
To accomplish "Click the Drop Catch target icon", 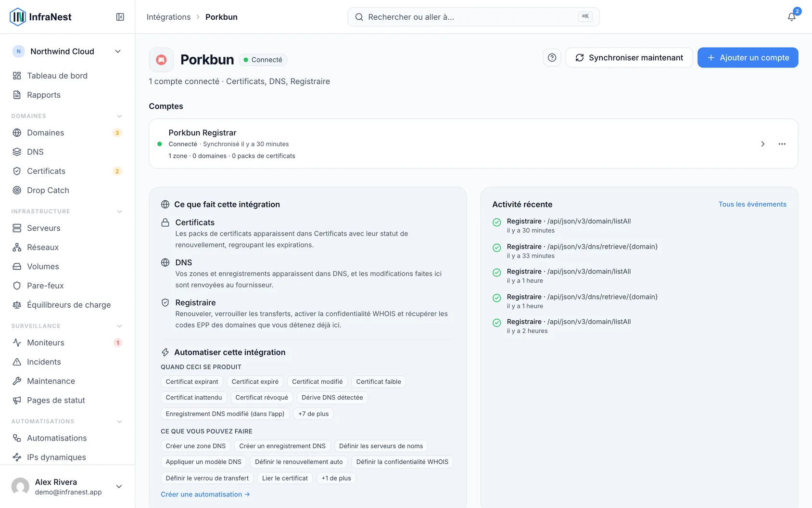I will pyautogui.click(x=17, y=190).
